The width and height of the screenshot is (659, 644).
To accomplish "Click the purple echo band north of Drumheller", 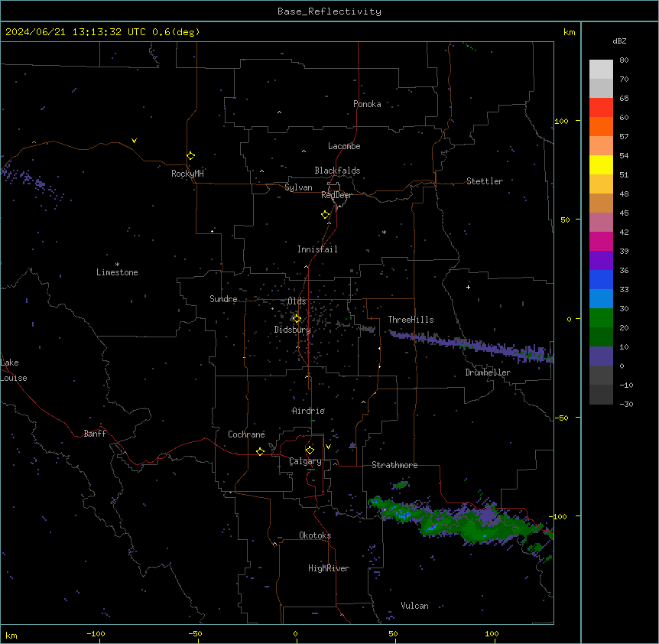I will point(471,345).
